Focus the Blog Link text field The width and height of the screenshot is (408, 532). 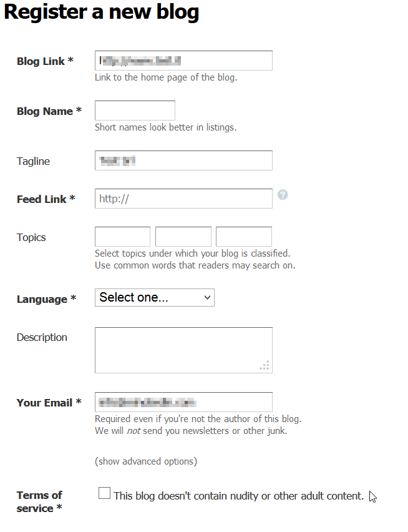tap(183, 61)
